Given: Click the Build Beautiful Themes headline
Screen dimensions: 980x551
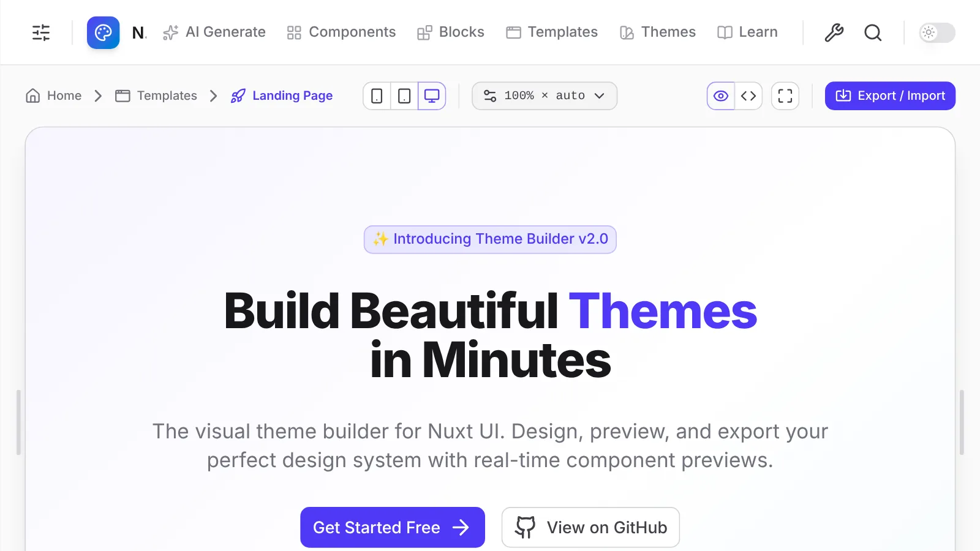Looking at the screenshot, I should 490,335.
